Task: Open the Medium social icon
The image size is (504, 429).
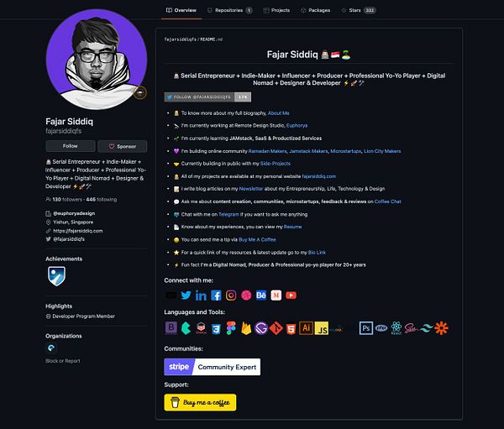Action: 276,295
